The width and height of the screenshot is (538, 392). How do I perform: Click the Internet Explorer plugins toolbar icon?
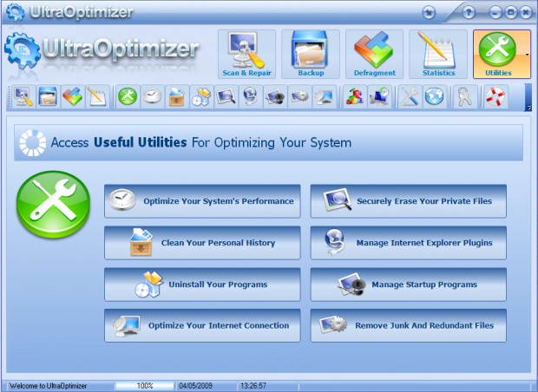point(250,96)
